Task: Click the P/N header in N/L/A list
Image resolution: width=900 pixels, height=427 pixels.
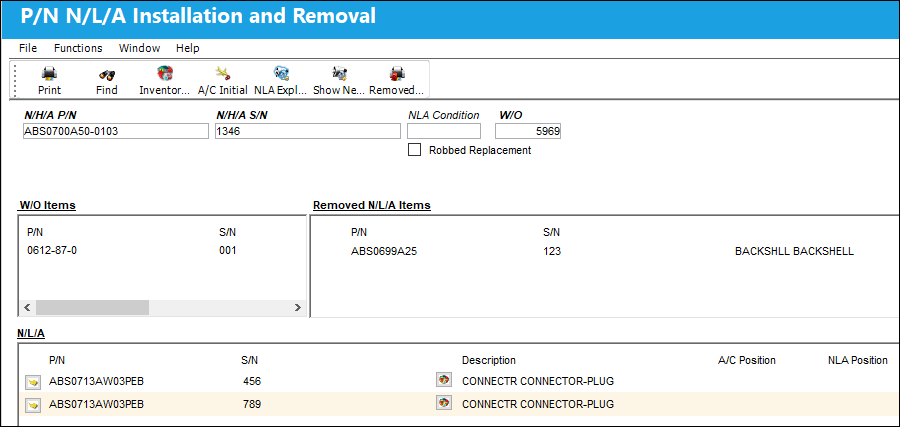Action: [57, 360]
